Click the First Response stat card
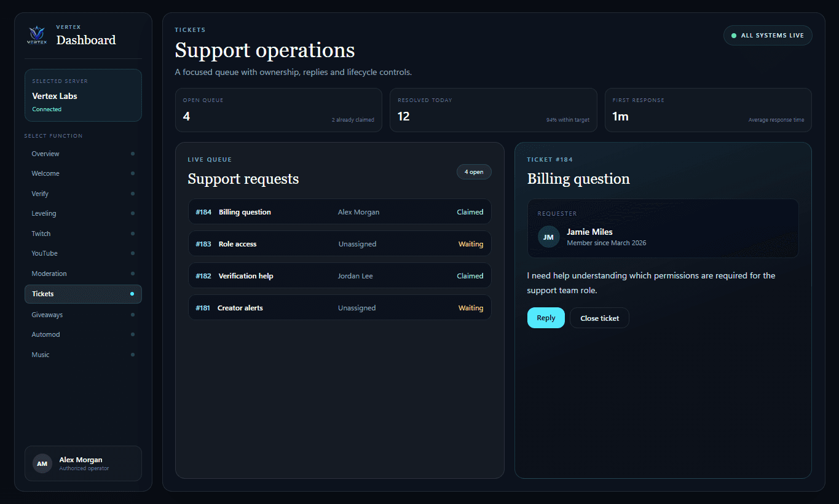Image resolution: width=839 pixels, height=504 pixels. (708, 110)
